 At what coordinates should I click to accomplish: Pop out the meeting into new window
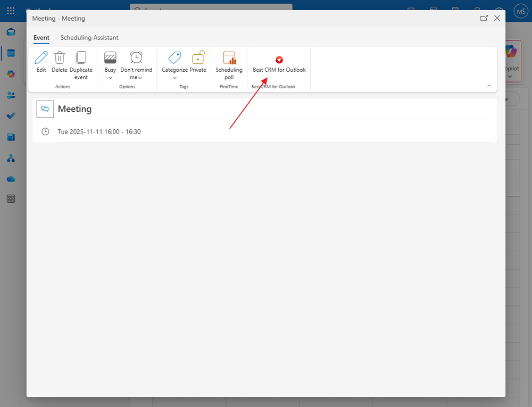click(x=484, y=18)
